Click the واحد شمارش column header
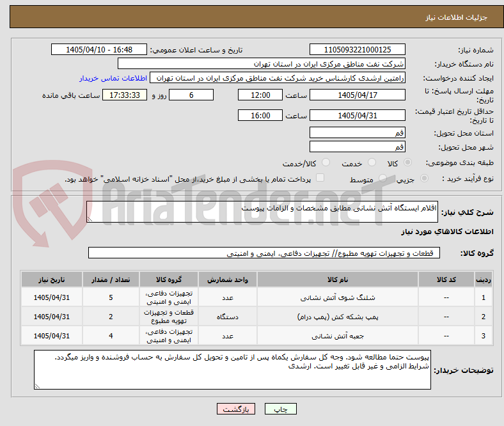This screenshot has height=426, width=504. click(x=228, y=280)
